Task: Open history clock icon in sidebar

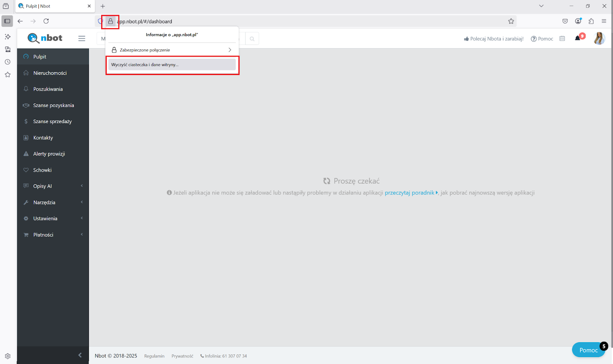Action: (x=7, y=62)
